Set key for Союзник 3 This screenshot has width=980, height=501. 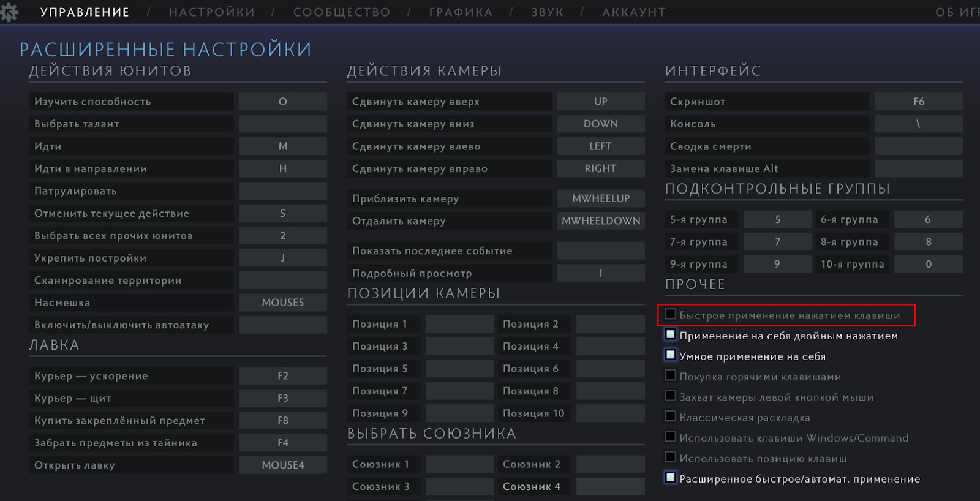coord(460,486)
